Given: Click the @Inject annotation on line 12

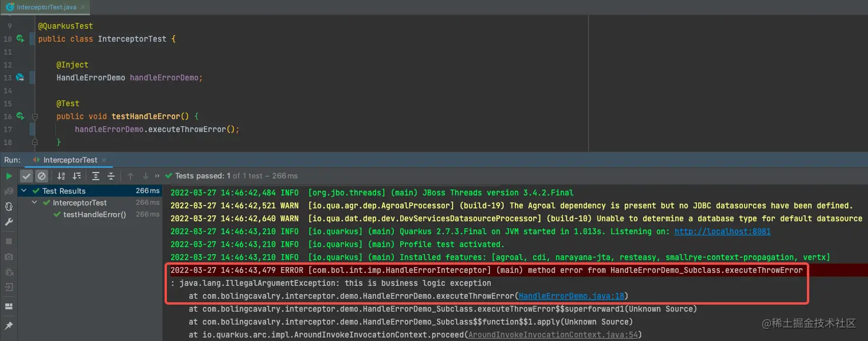Looking at the screenshot, I should pos(72,65).
